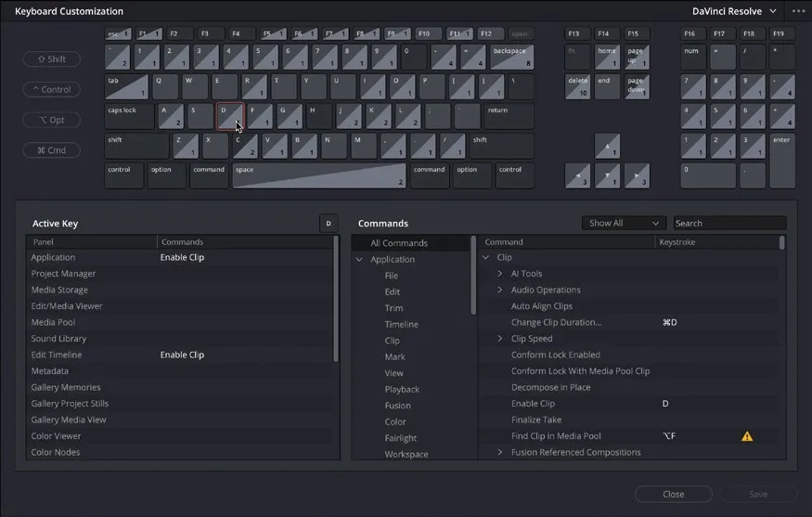
Task: Select the Fusion category
Action: tap(398, 405)
